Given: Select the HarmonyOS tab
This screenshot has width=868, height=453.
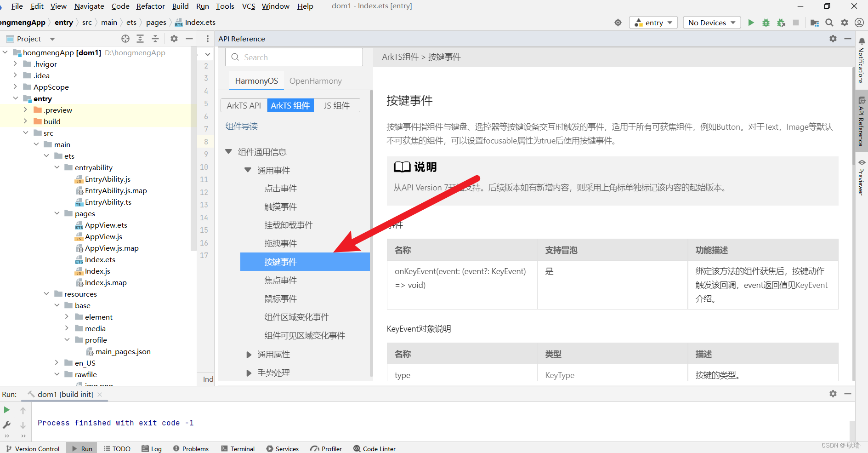Looking at the screenshot, I should tap(256, 81).
